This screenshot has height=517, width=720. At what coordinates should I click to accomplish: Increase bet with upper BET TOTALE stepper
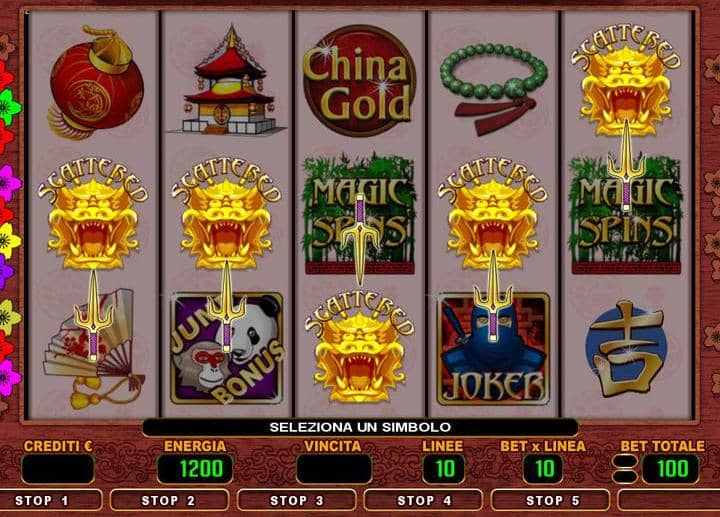[x=625, y=461]
